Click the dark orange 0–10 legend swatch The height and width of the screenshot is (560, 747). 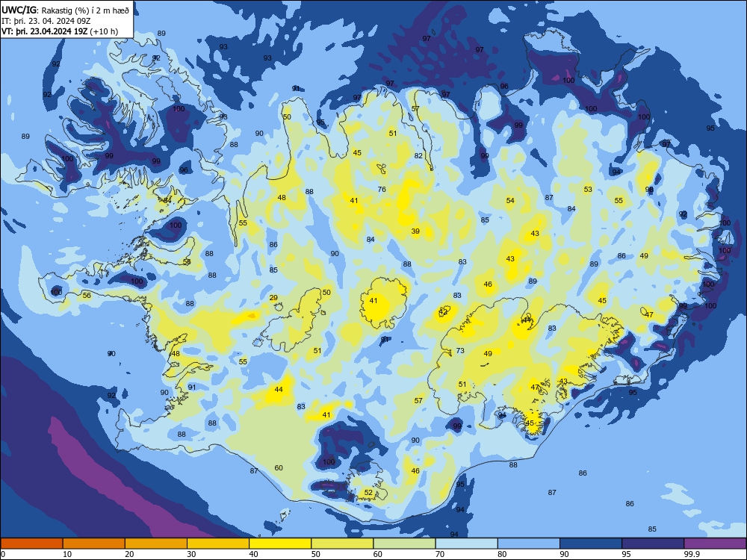31,544
